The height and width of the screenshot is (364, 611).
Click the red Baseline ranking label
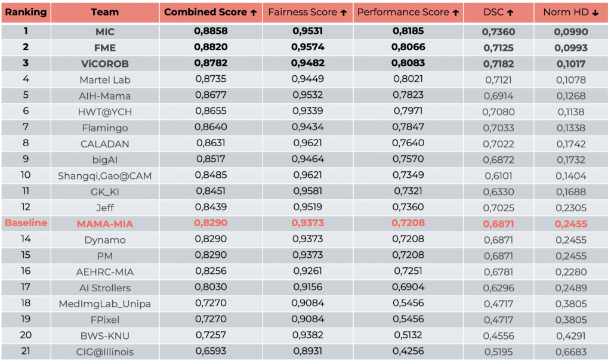26,223
